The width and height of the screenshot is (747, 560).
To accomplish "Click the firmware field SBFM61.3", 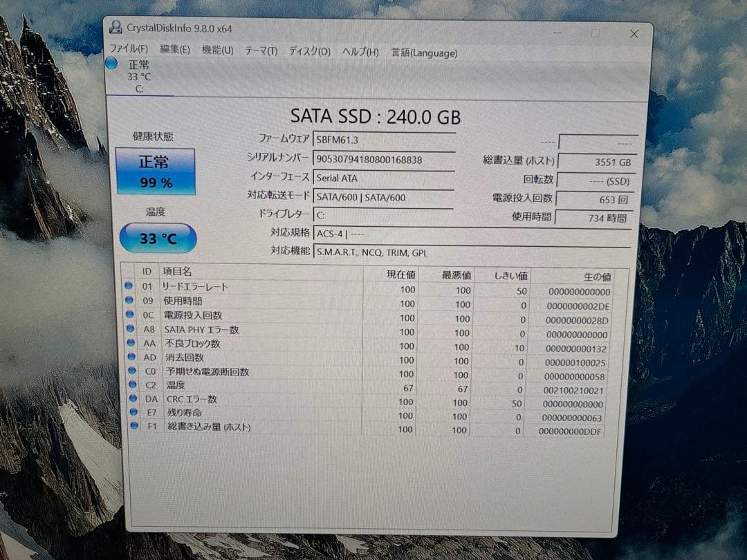I will click(x=384, y=140).
